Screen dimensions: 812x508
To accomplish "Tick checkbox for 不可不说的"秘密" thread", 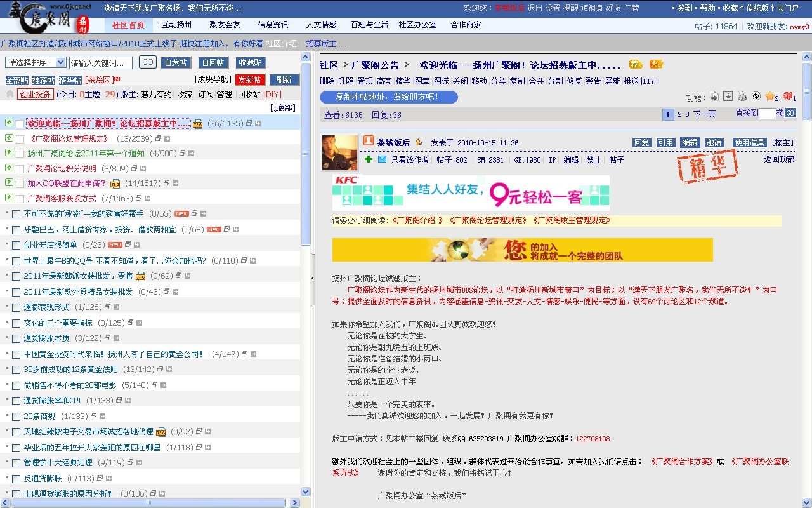I will pos(16,214).
